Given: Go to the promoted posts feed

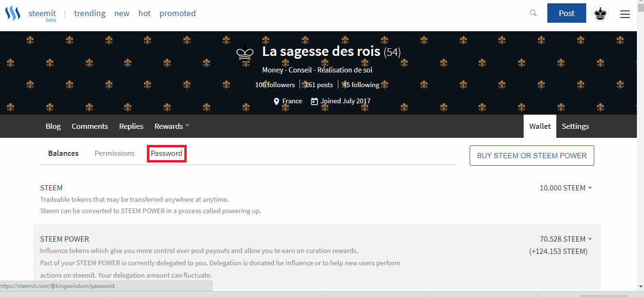Looking at the screenshot, I should tap(178, 13).
